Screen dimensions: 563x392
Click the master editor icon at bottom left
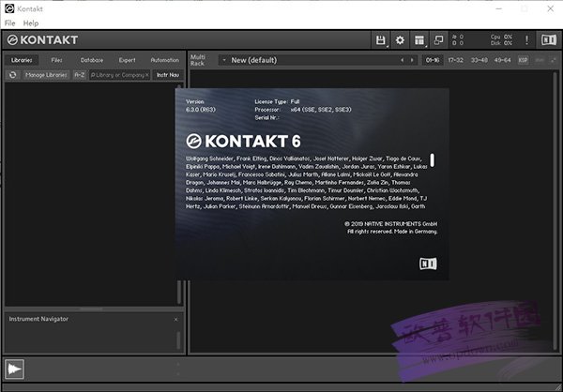click(x=14, y=369)
